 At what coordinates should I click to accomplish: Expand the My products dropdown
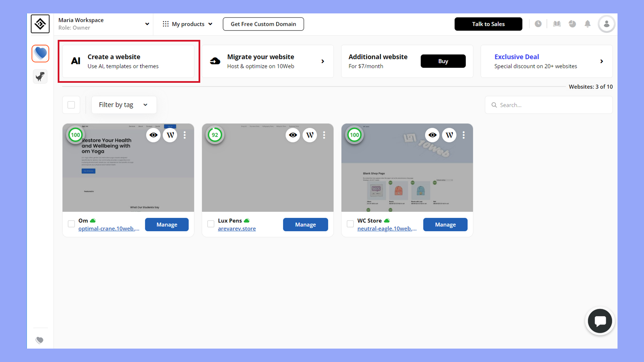pyautogui.click(x=187, y=24)
